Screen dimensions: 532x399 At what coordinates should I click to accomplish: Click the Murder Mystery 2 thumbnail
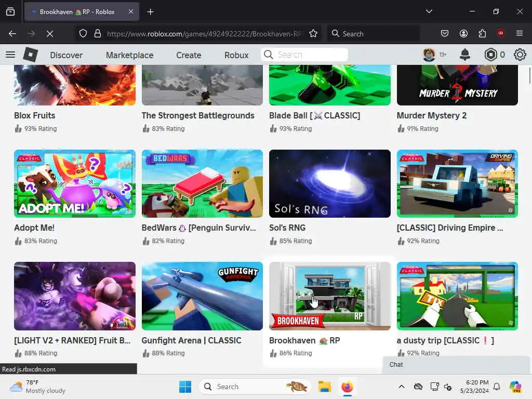pyautogui.click(x=457, y=85)
